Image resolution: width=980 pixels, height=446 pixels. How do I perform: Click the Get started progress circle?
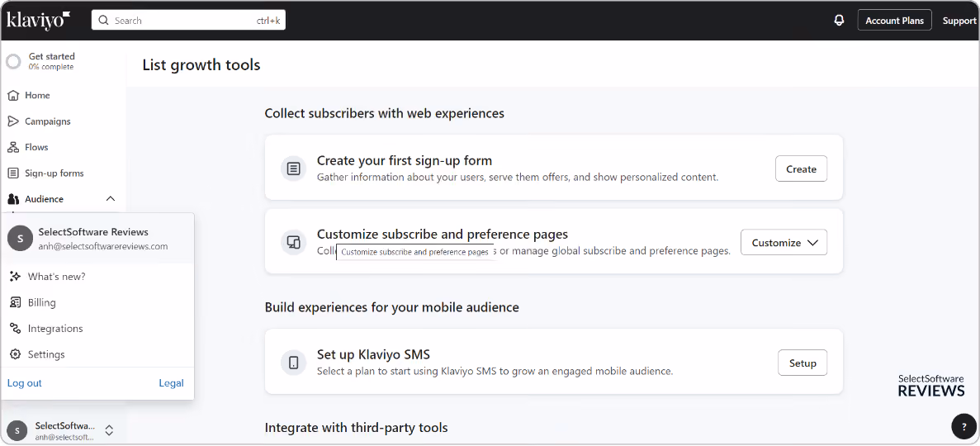click(x=13, y=61)
